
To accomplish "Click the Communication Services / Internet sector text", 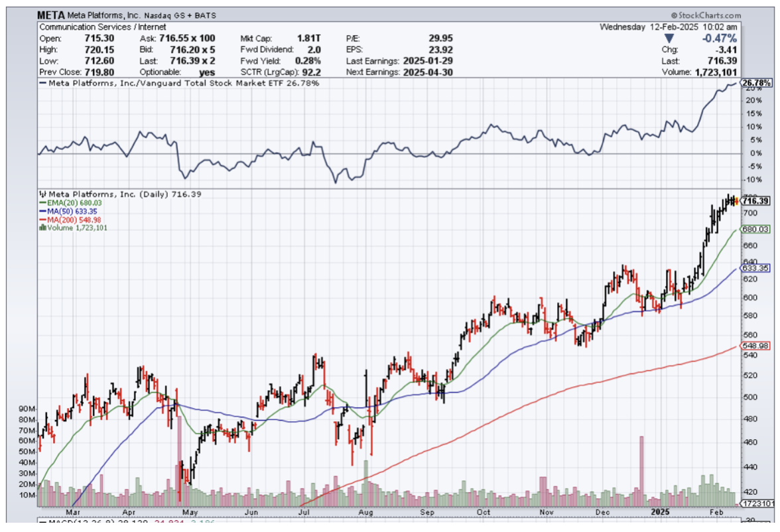I will 94,27.
